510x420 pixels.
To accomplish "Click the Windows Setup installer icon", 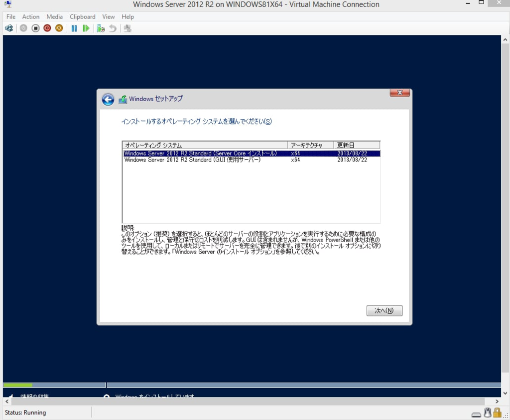I will point(123,99).
